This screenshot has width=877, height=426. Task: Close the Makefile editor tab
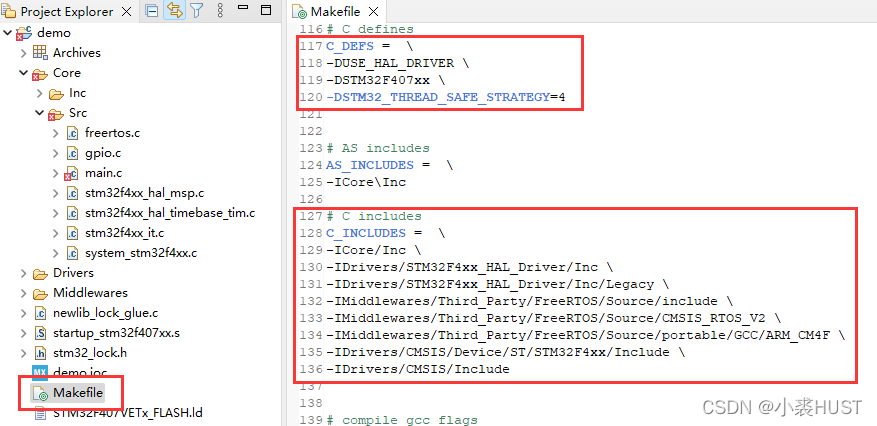point(374,12)
